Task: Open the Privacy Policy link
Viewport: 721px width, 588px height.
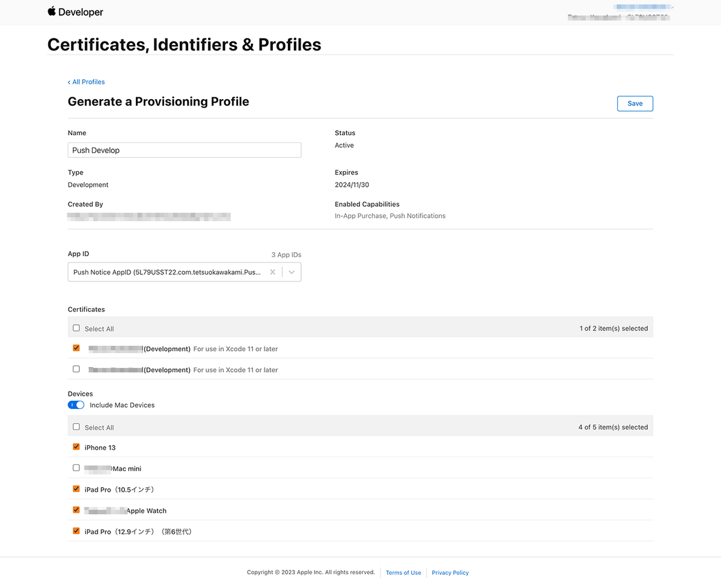Action: click(x=450, y=572)
